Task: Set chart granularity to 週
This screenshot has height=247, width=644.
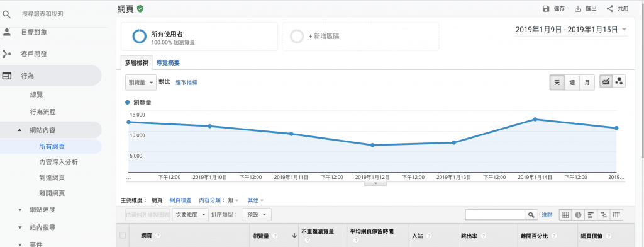Action: [x=572, y=83]
